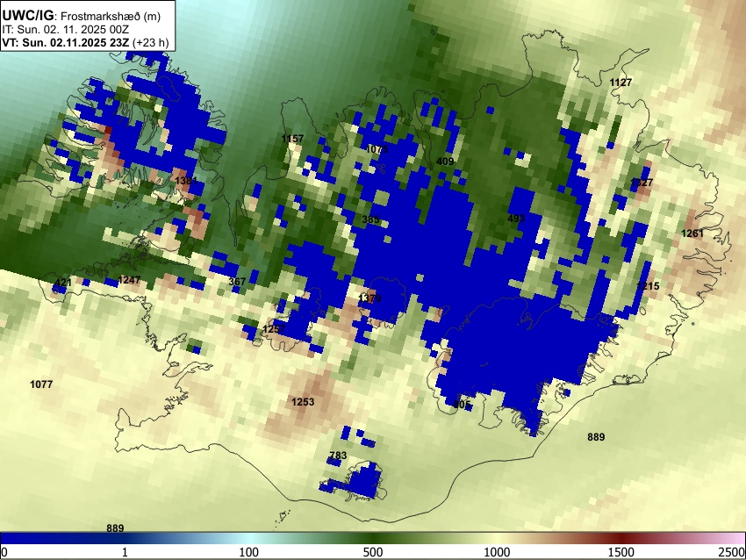The height and width of the screenshot is (560, 746).
Task: Click the 385 value on the map
Action: (370, 219)
